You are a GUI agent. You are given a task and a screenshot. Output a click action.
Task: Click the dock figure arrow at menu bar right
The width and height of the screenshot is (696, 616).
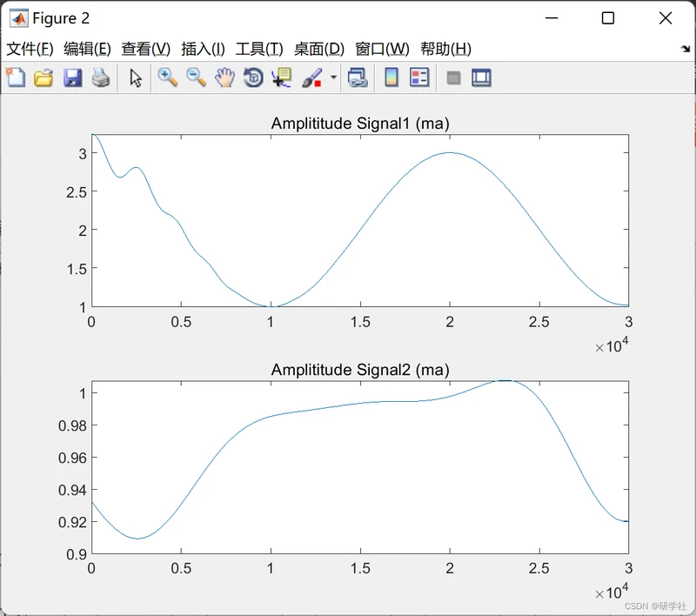pyautogui.click(x=686, y=49)
